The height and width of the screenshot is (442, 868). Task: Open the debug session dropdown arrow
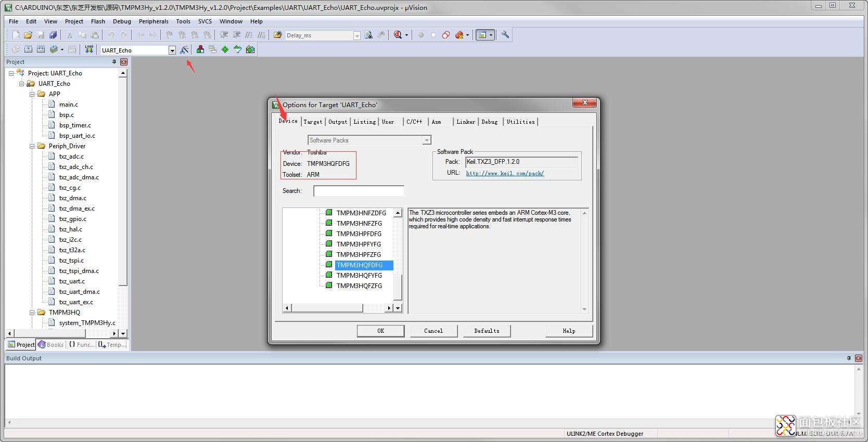coord(406,35)
